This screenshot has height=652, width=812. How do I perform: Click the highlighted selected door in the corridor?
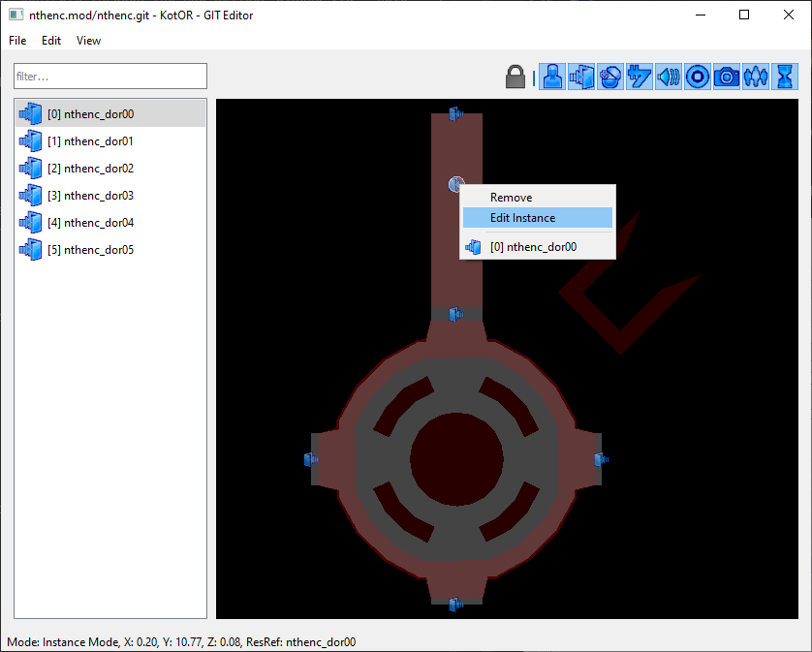455,184
